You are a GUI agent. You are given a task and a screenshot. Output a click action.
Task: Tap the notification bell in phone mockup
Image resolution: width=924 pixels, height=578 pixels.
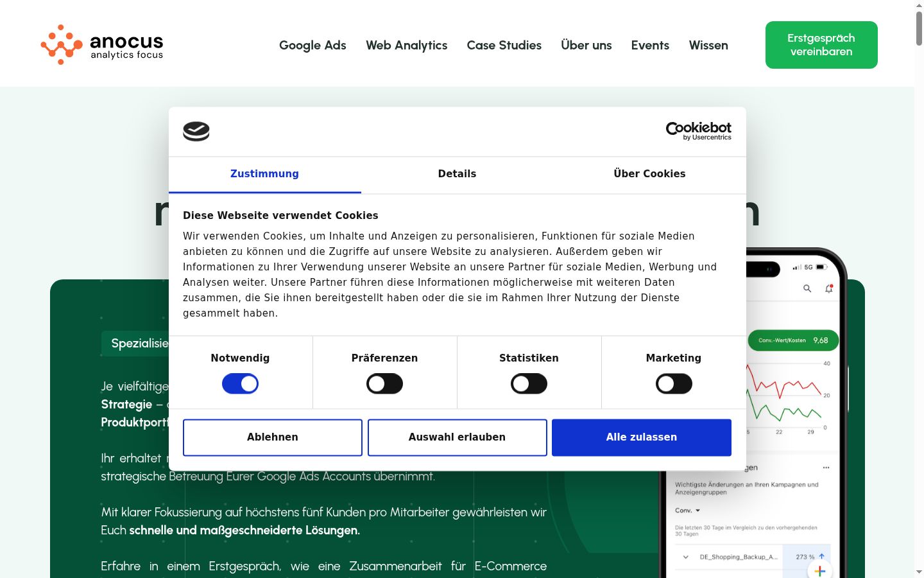(x=828, y=289)
